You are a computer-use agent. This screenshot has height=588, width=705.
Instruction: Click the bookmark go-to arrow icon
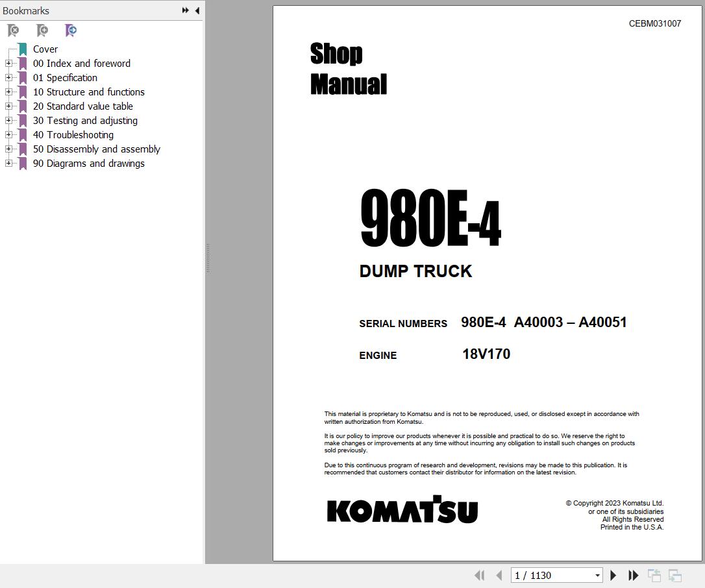[71, 31]
